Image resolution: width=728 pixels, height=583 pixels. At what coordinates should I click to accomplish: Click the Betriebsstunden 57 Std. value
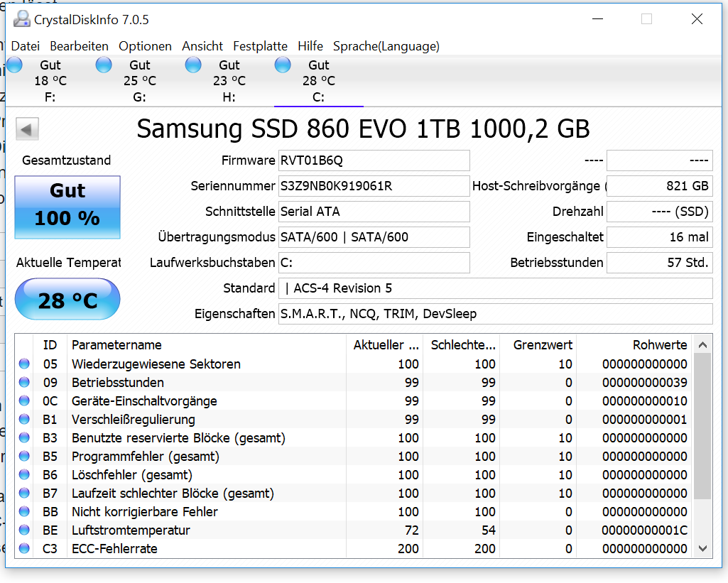(x=659, y=263)
